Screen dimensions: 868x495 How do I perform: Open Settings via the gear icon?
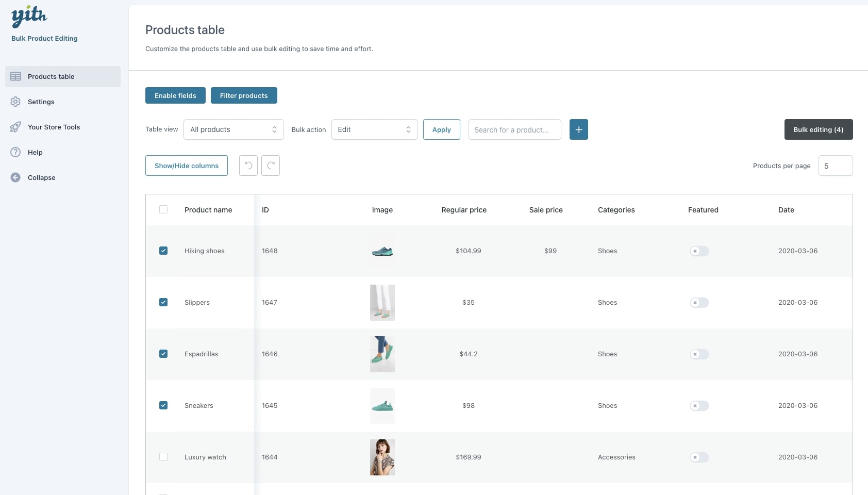(15, 102)
